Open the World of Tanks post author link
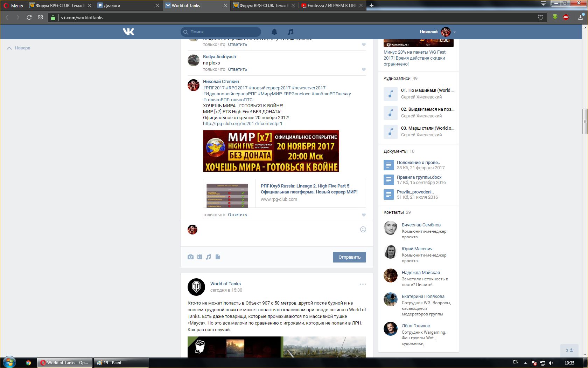This screenshot has width=588, height=368. click(225, 284)
